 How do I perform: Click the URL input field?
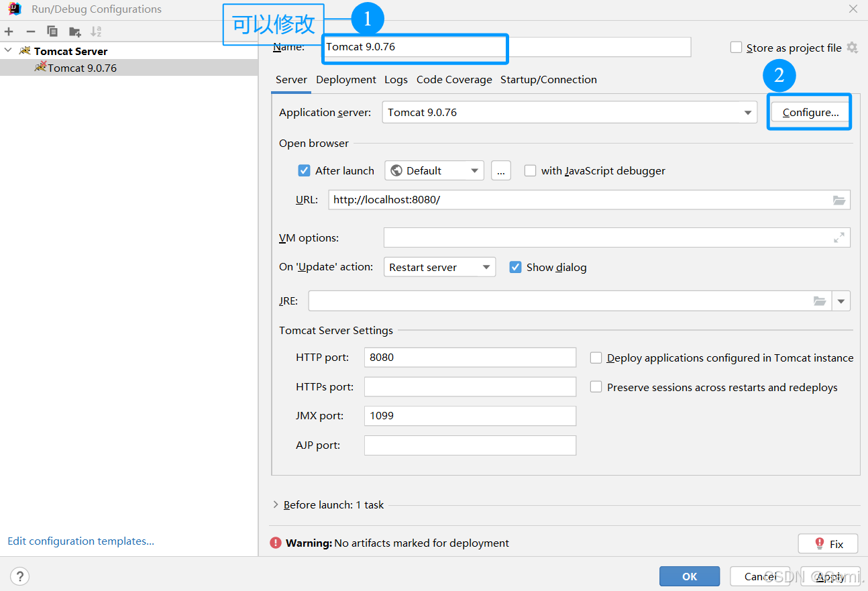[x=590, y=200]
